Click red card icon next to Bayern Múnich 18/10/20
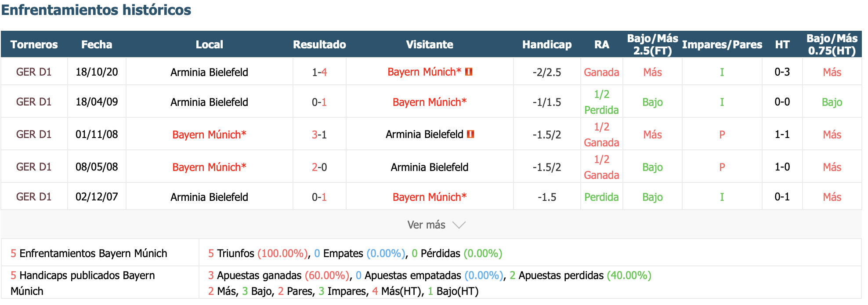The image size is (868, 305). coord(469,72)
